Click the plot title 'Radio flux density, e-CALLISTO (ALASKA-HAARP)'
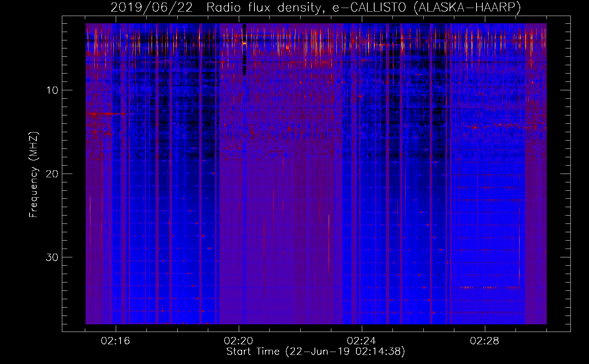 pos(364,7)
